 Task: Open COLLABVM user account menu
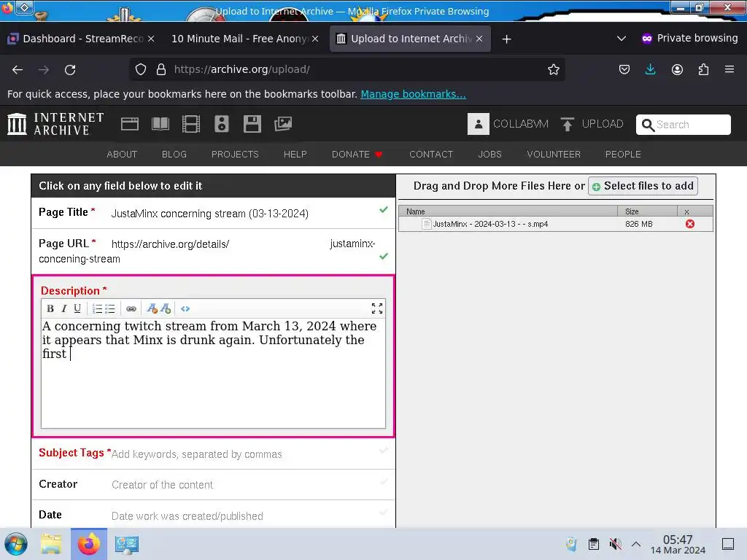point(508,124)
